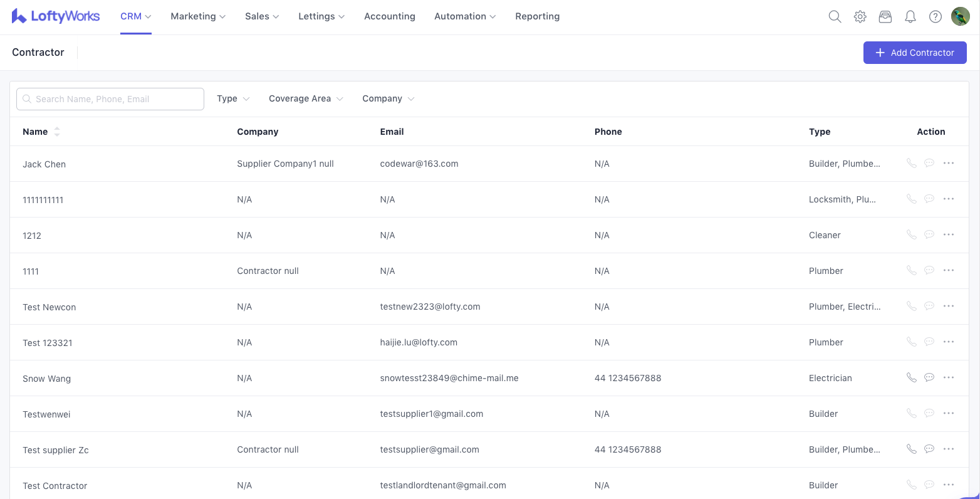Open settings gear icon
The width and height of the screenshot is (980, 499).
[860, 17]
